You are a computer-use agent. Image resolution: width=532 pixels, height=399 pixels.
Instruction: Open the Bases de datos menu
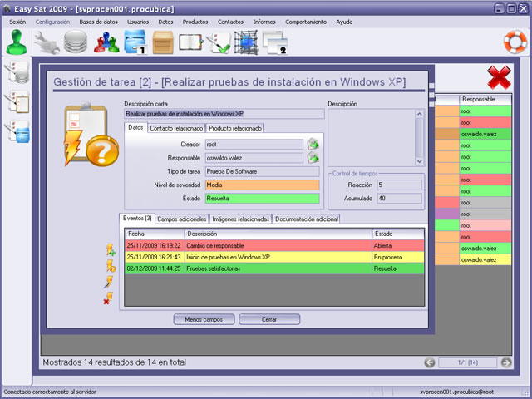coord(98,22)
